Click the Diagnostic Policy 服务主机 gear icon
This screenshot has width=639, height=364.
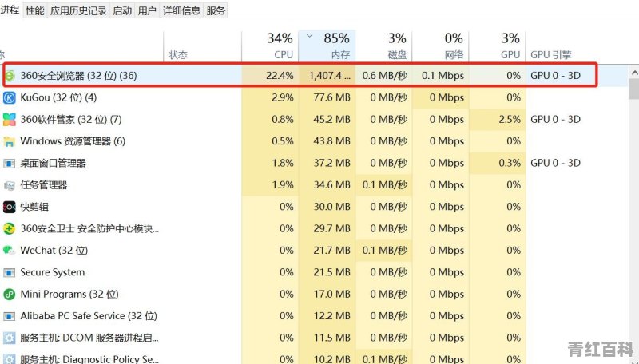[9, 359]
